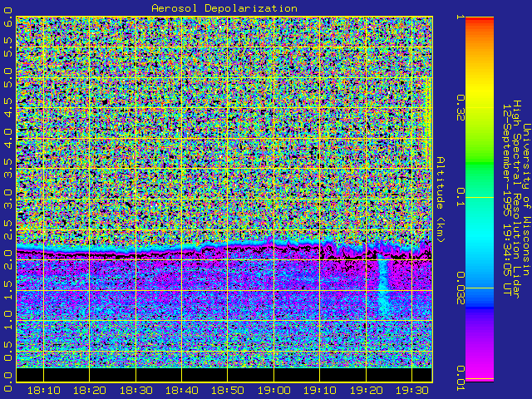The height and width of the screenshot is (399, 532).
Task: Click the 18:50 time axis label
Action: point(227,391)
